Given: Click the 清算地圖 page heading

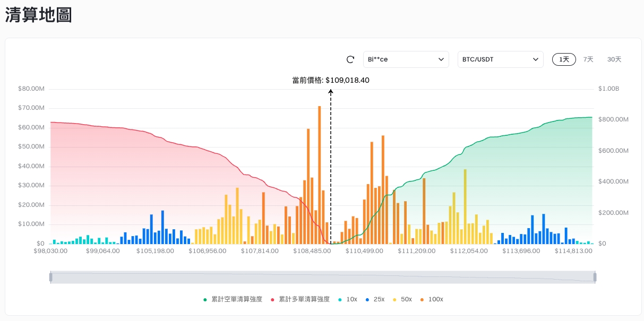Looking at the screenshot, I should [39, 15].
